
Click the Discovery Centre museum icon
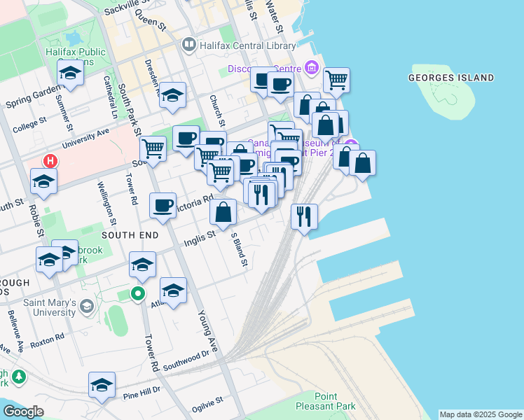tap(312, 69)
